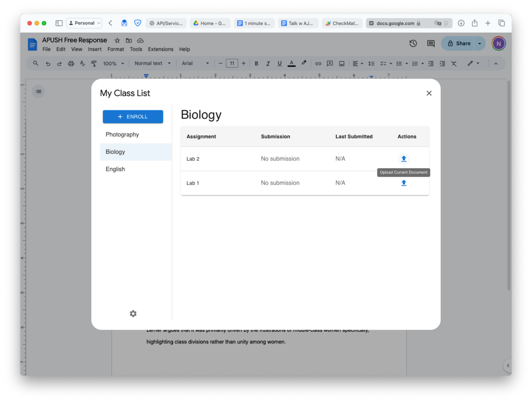
Task: Toggle italic formatting
Action: point(268,63)
